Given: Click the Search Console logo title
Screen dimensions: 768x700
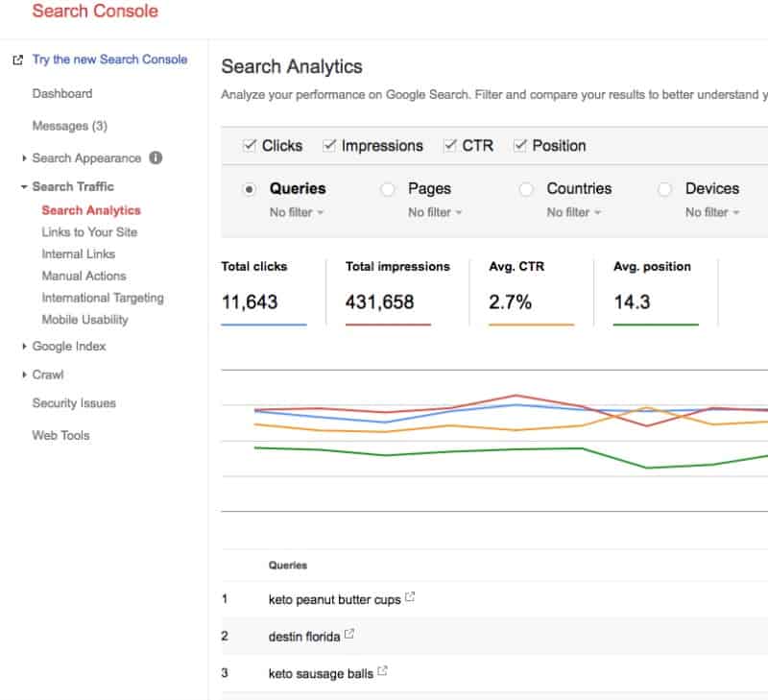Looking at the screenshot, I should [x=95, y=11].
